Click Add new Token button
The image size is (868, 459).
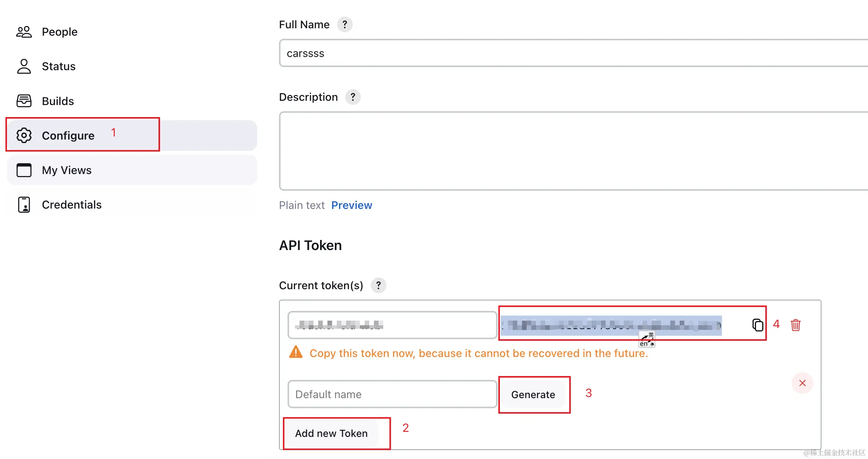331,433
